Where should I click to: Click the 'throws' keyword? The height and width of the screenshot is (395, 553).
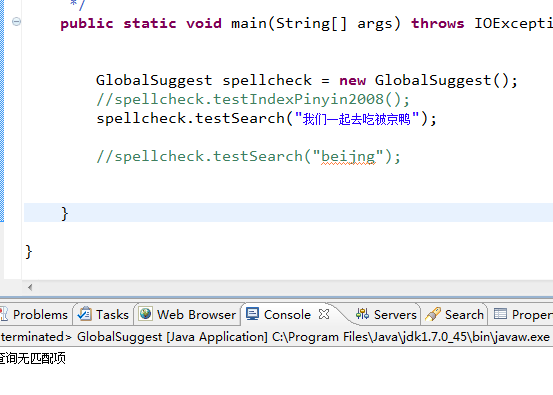pyautogui.click(x=438, y=23)
